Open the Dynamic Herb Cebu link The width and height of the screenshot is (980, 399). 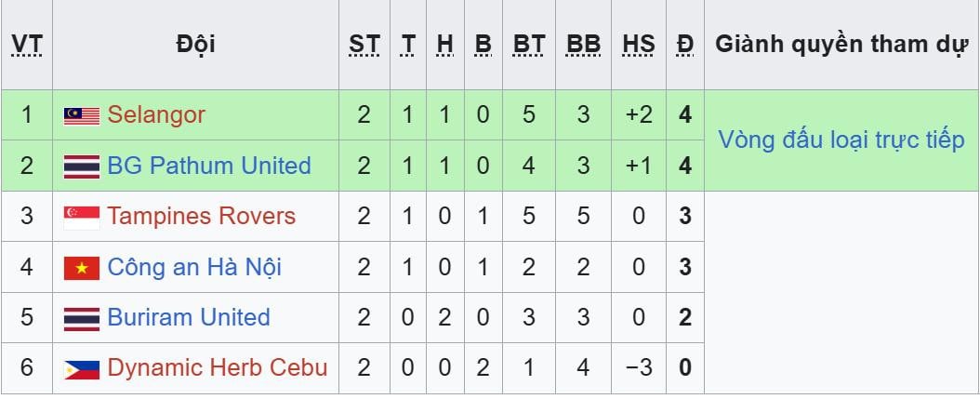(x=218, y=368)
